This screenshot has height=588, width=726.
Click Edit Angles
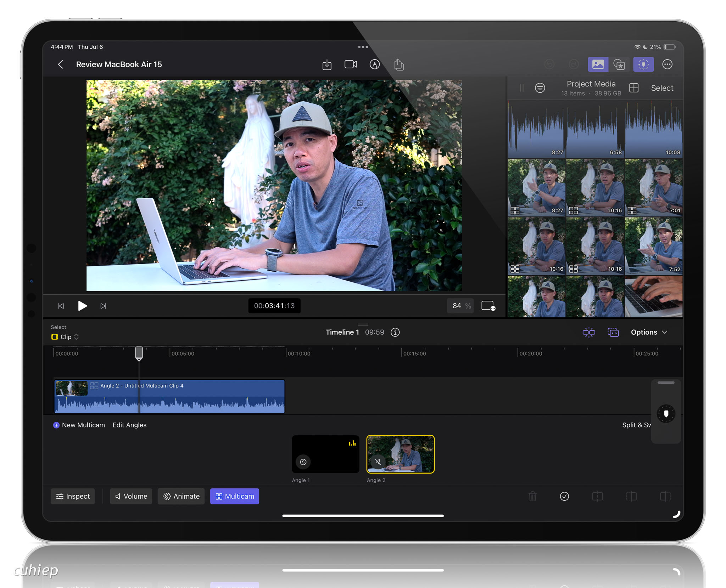point(129,425)
